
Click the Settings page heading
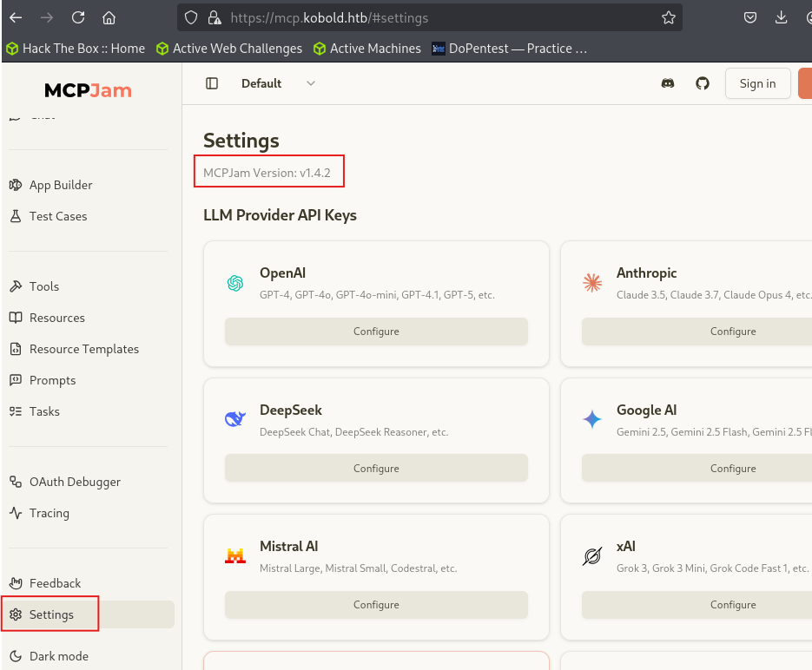tap(241, 141)
